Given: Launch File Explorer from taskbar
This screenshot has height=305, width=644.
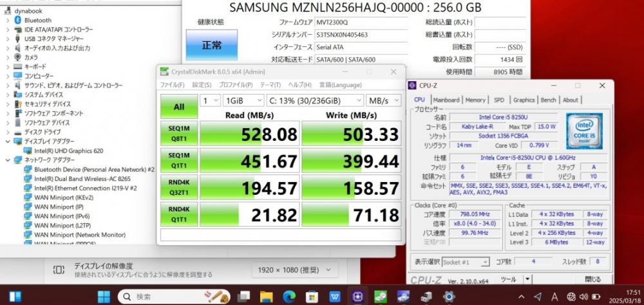Looking at the screenshot, I should [x=266, y=297].
